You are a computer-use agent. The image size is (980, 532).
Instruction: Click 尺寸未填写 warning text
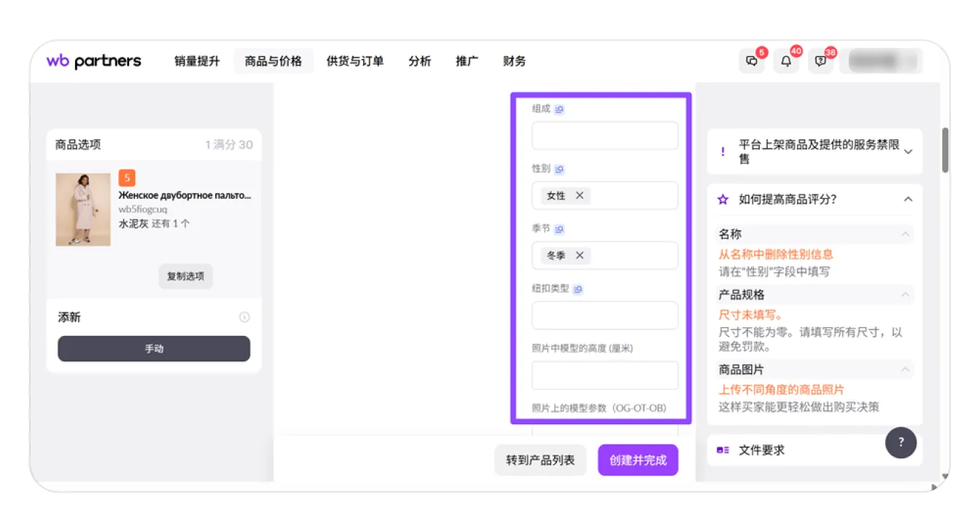[751, 315]
